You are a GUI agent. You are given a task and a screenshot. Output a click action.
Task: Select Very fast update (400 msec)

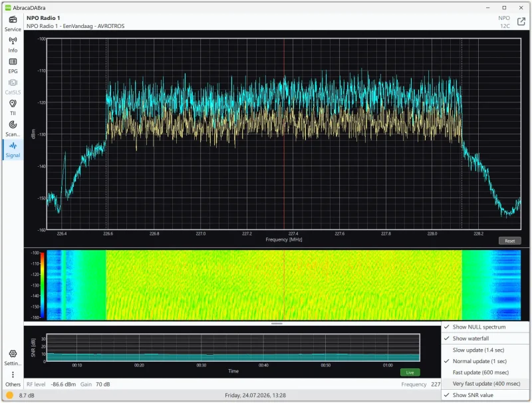(485, 384)
